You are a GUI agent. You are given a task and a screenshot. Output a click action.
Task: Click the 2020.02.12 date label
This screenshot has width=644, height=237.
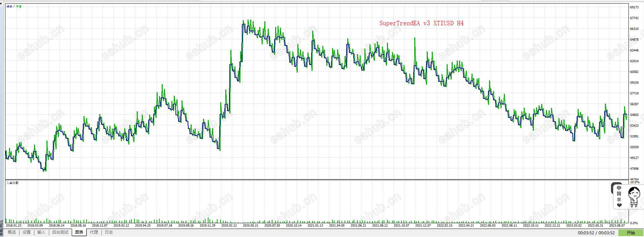click(229, 226)
